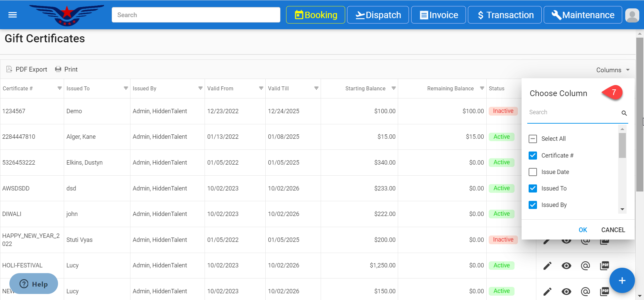Click the PDF Export icon
Image resolution: width=644 pixels, height=300 pixels.
click(x=9, y=69)
